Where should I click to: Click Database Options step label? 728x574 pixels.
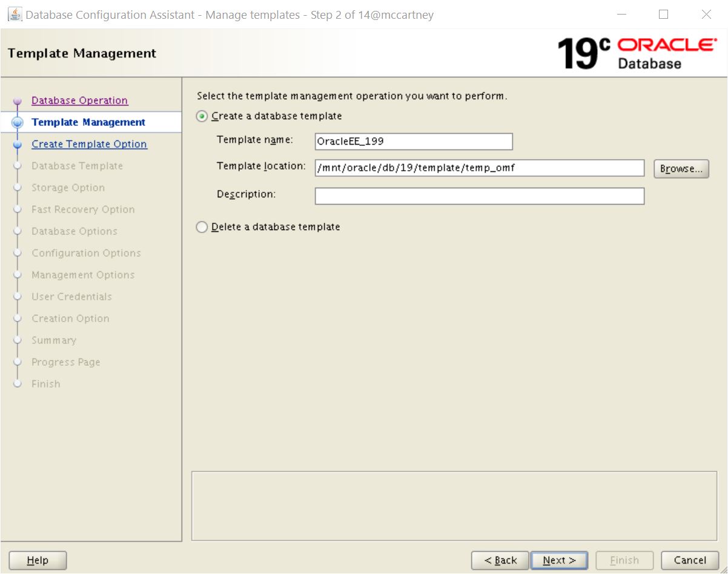coord(74,231)
